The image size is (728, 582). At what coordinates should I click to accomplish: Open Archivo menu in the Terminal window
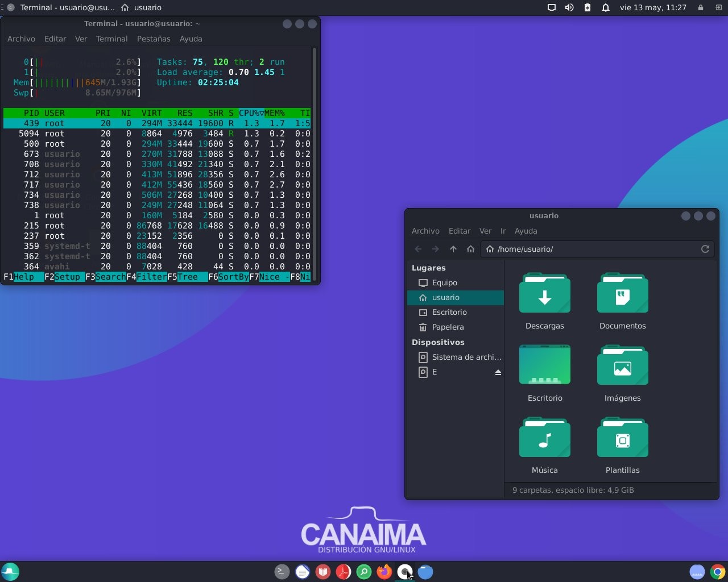coord(21,39)
